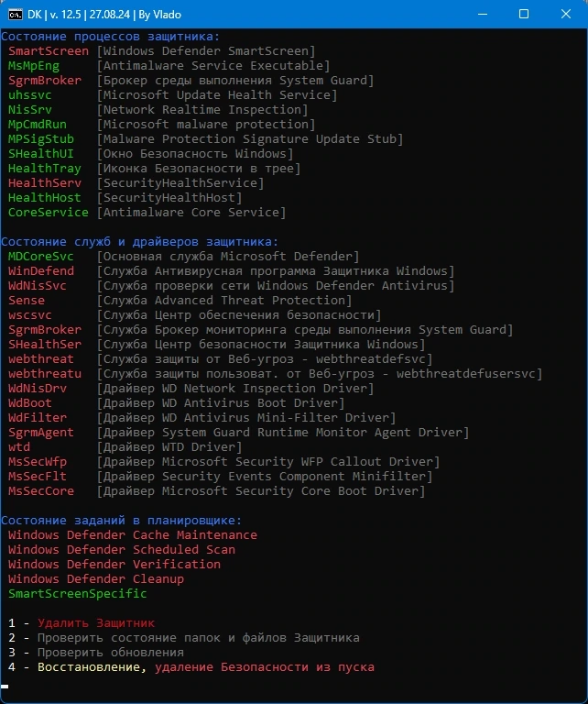This screenshot has height=704, width=588.
Task: Click the 'wtd' driver name
Action: point(19,447)
